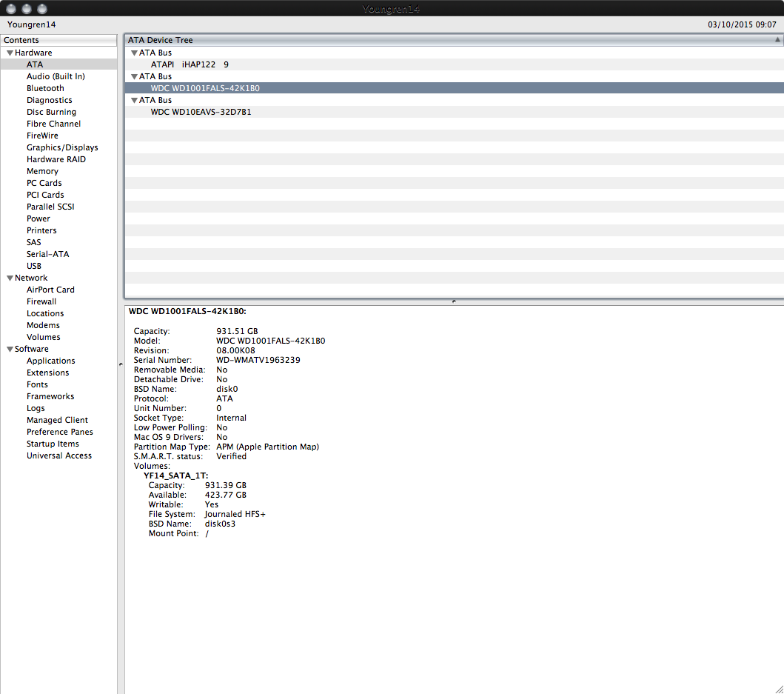This screenshot has height=694, width=784.
Task: Open Bluetooth hardware info
Action: point(45,89)
